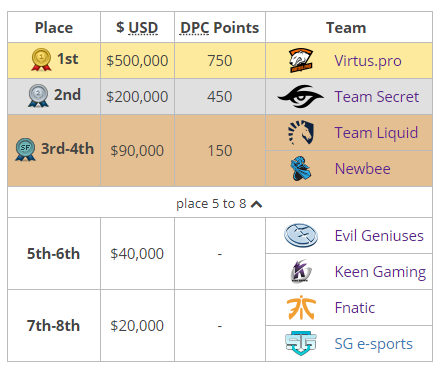Go to the Keen Gaming page link
Image resolution: width=445 pixels, height=381 pixels.
[380, 272]
